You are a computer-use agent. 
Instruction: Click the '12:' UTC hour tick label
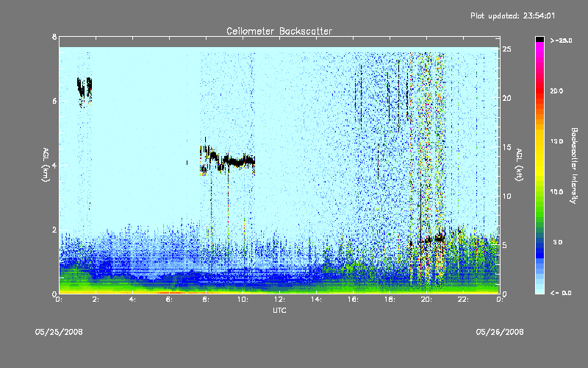click(x=279, y=300)
